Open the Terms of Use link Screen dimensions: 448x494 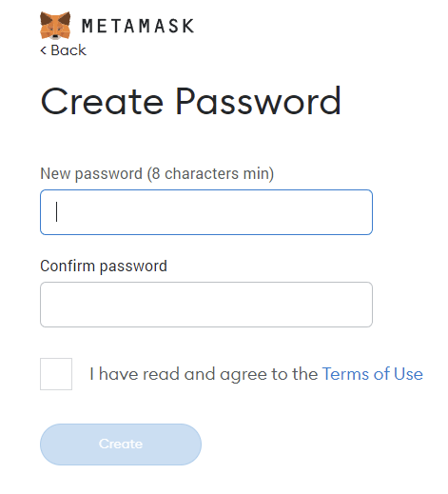[373, 374]
